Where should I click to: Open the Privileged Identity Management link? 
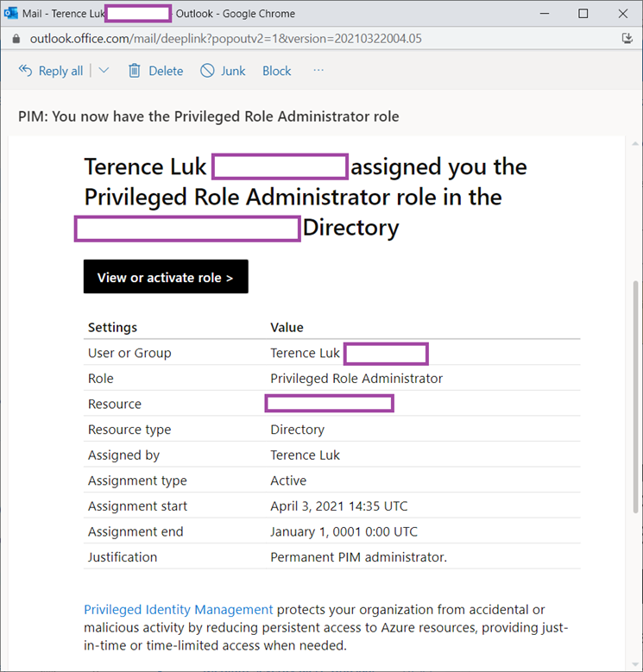tap(179, 609)
